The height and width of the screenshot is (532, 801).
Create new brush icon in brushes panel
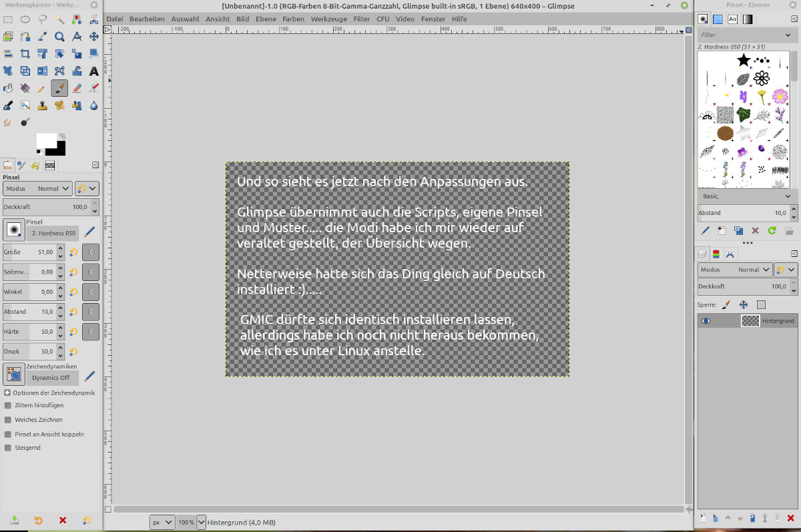coord(722,230)
